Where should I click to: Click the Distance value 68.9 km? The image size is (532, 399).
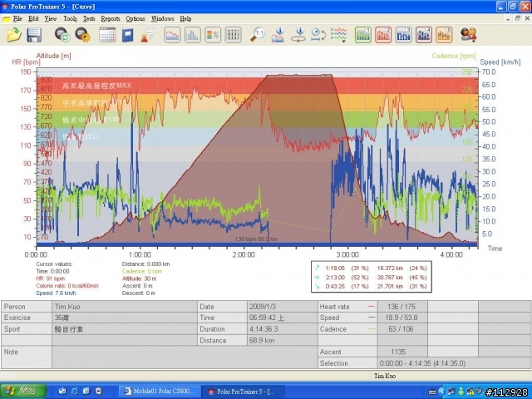point(283,340)
